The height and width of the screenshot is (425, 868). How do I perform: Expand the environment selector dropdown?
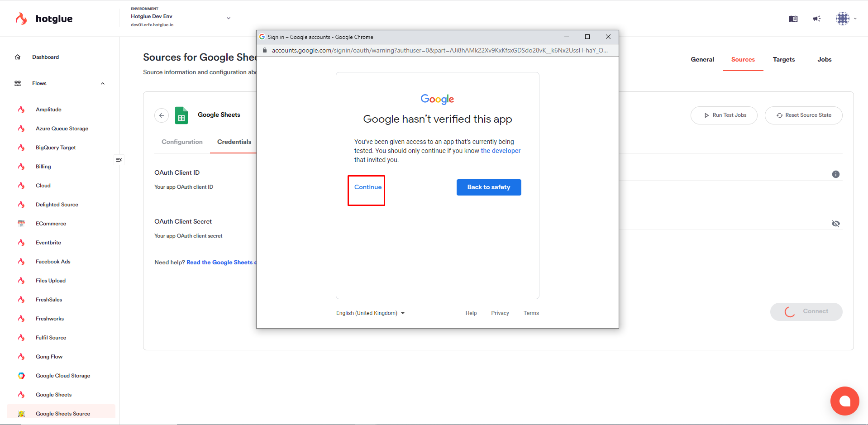pyautogui.click(x=229, y=18)
